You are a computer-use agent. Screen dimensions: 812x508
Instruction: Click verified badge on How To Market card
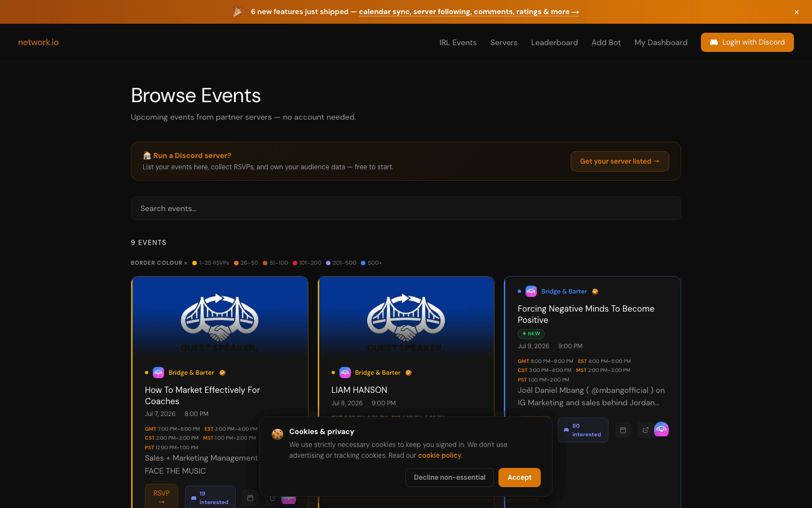coord(222,373)
